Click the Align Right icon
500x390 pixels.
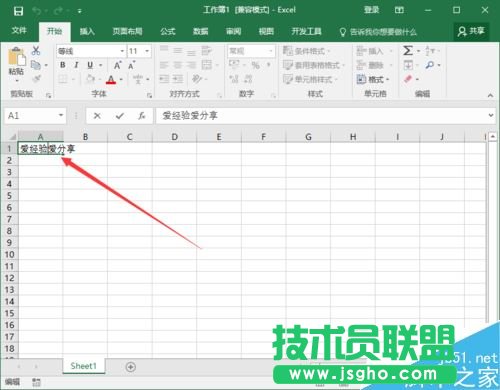191,65
